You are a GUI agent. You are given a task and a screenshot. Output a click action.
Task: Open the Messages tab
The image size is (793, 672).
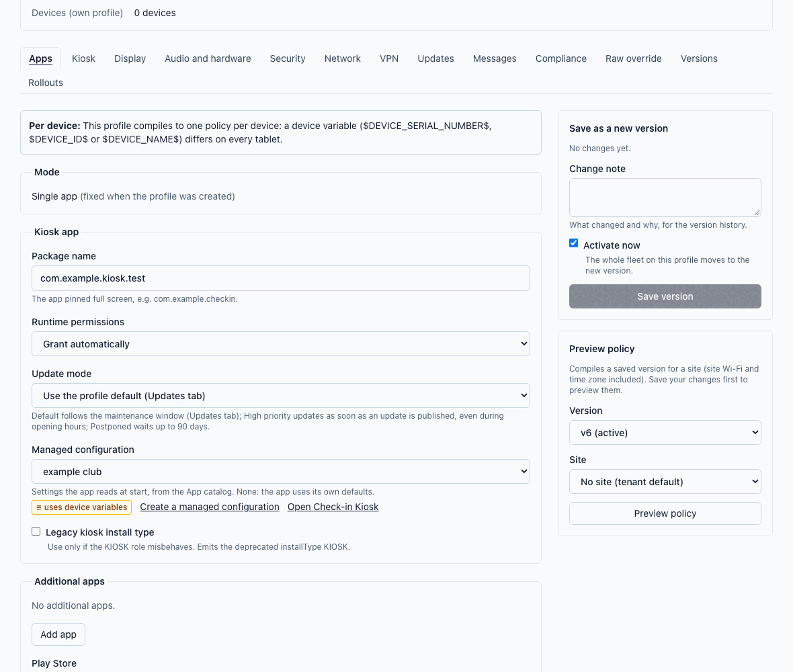coord(495,58)
